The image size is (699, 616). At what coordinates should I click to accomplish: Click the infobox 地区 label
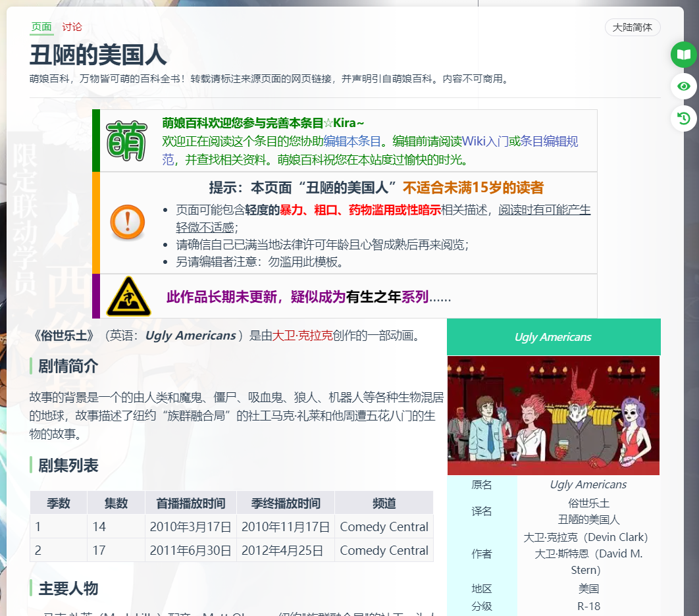pos(481,589)
